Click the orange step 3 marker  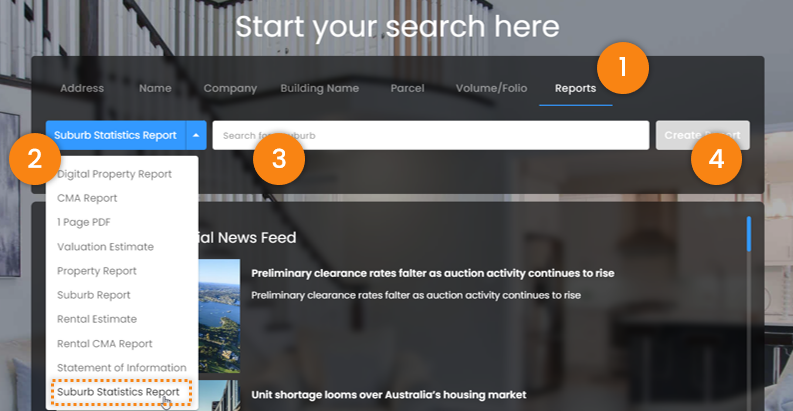(x=279, y=159)
